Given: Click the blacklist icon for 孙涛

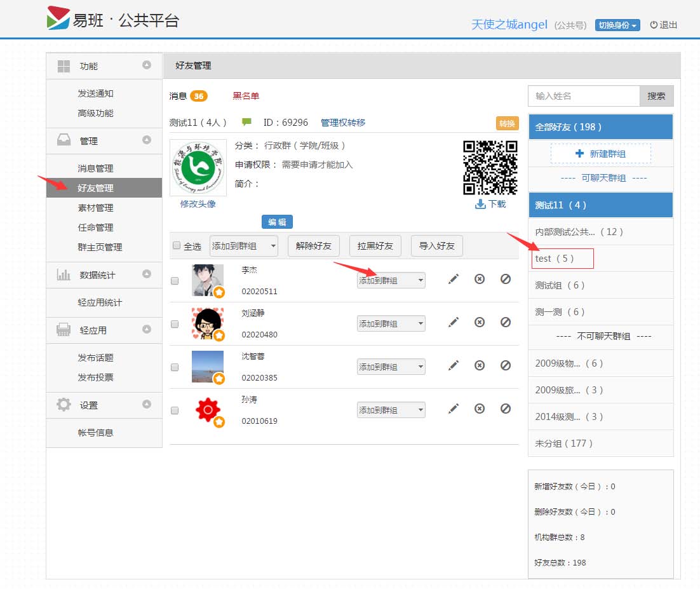Looking at the screenshot, I should click(x=506, y=409).
